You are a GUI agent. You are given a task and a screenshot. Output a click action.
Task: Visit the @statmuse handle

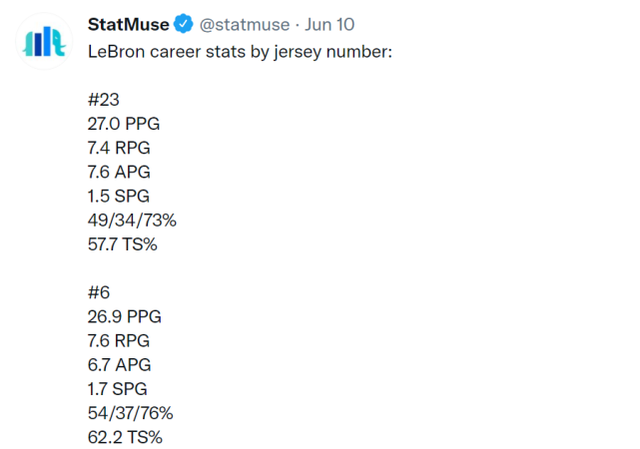(247, 24)
